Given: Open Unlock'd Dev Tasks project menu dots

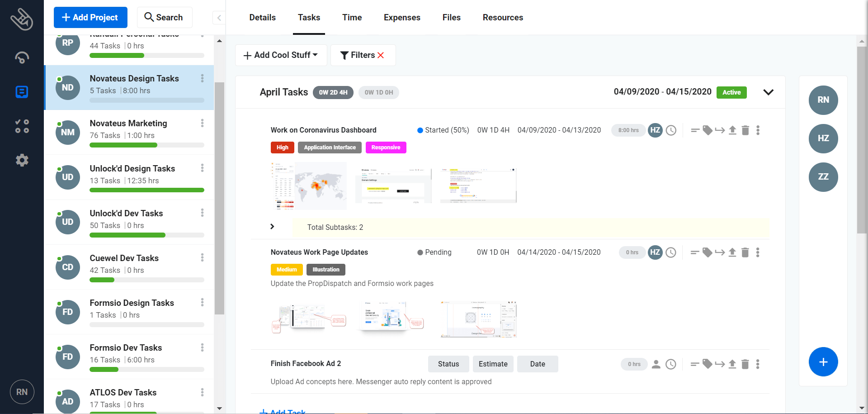Looking at the screenshot, I should 202,213.
